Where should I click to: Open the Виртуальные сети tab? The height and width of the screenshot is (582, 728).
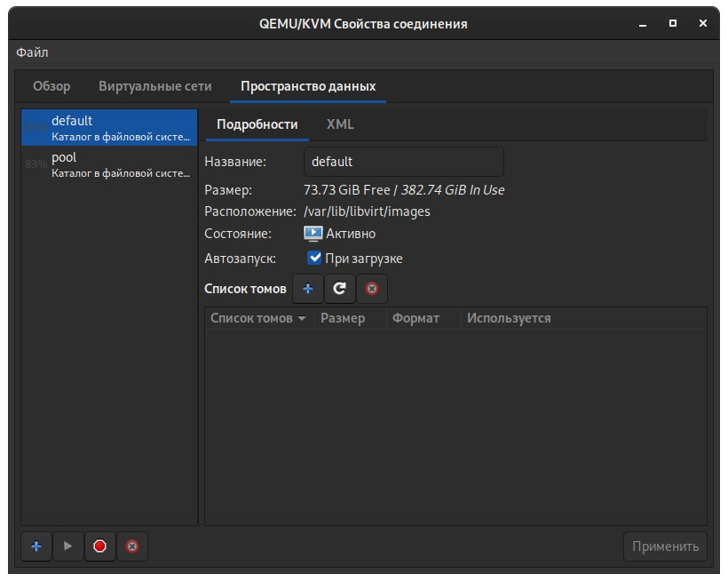tap(155, 86)
